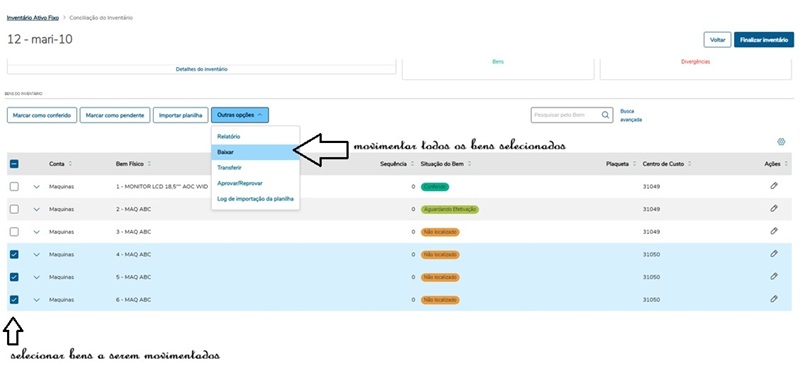Click the 4 - MAQ ABC item name

pos(134,254)
